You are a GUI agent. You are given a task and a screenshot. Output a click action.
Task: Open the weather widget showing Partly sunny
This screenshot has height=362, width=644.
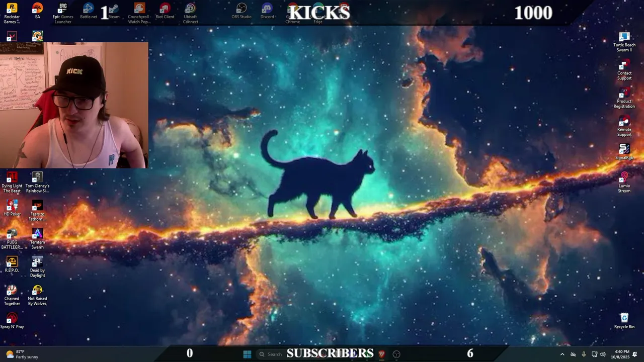point(22,354)
